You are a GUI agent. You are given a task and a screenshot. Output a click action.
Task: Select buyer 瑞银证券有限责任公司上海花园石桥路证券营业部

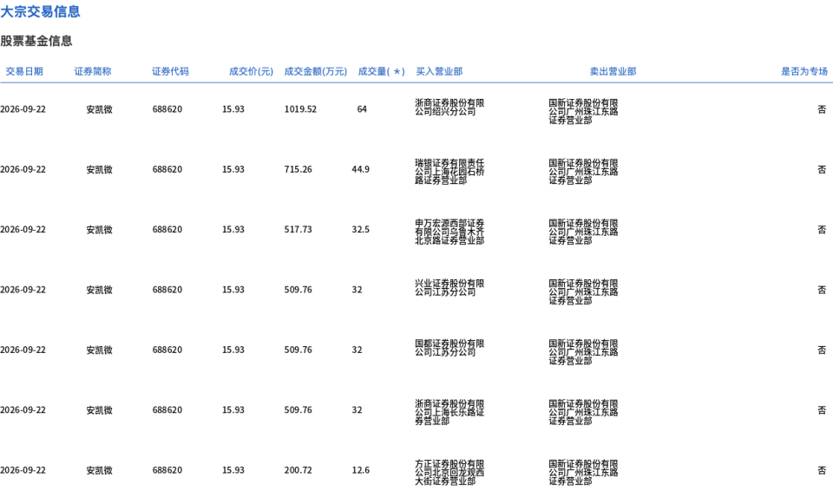449,172
